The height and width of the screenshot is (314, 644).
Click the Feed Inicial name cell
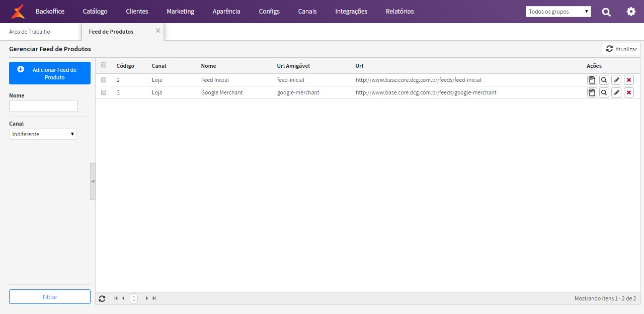click(215, 80)
